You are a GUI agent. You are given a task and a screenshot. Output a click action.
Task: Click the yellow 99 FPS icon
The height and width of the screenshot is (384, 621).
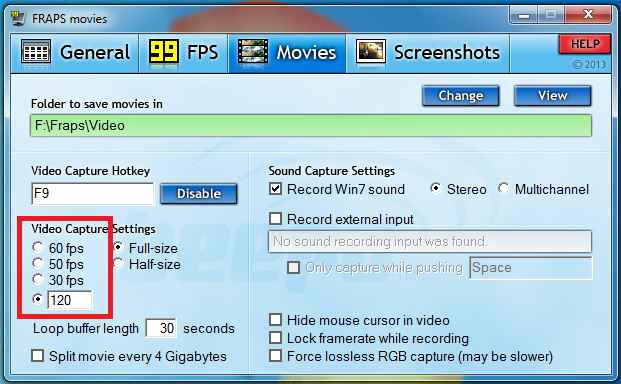coord(164,52)
